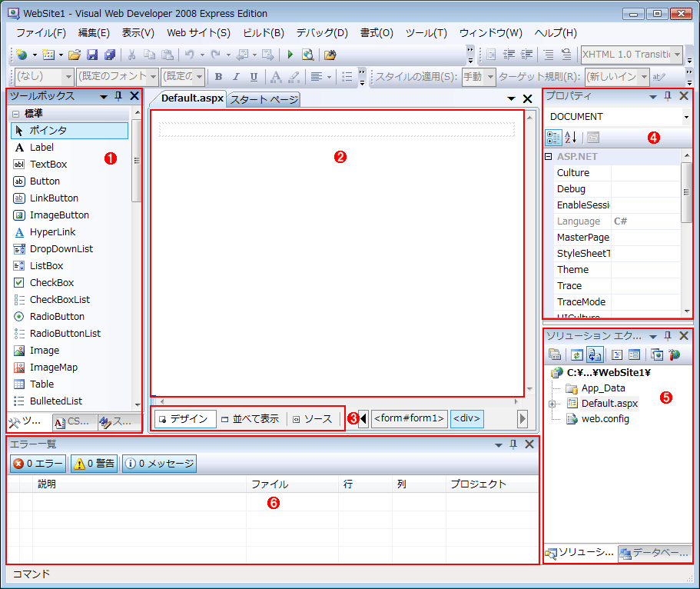Open the 新しいインライン target rule dropdown

(644, 77)
